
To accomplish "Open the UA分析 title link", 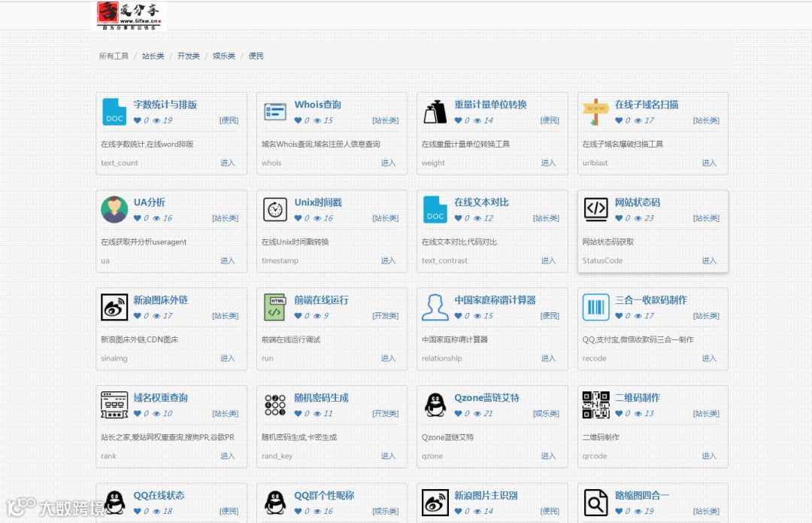I will click(149, 202).
